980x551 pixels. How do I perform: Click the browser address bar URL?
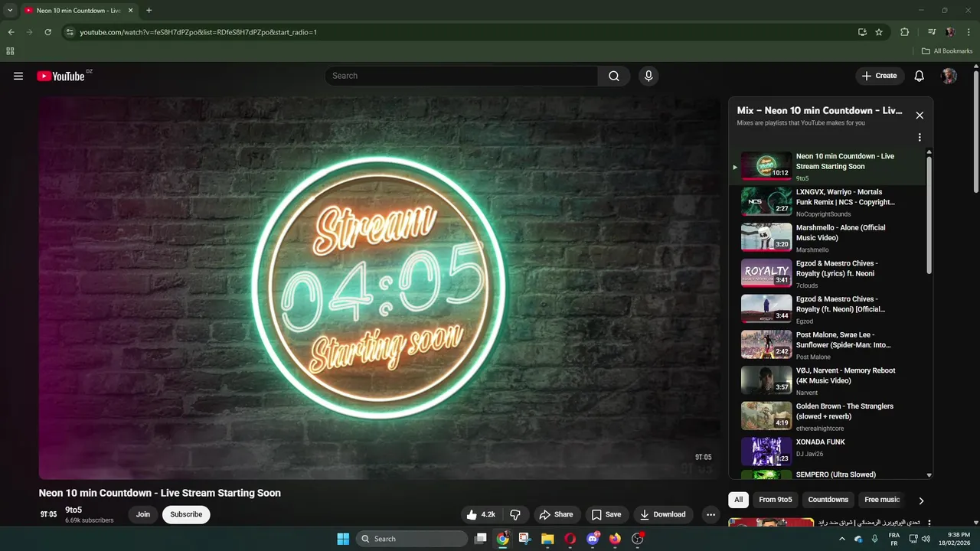coord(198,32)
